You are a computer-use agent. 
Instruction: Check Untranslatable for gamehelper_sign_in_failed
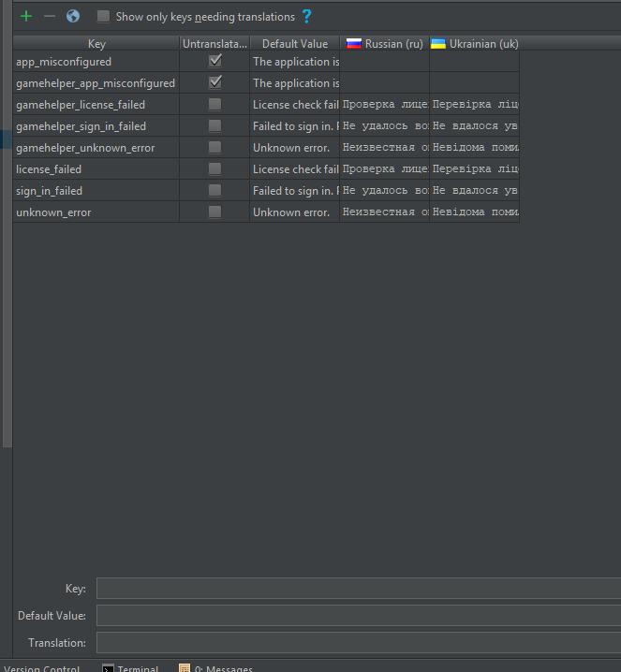coord(214,125)
